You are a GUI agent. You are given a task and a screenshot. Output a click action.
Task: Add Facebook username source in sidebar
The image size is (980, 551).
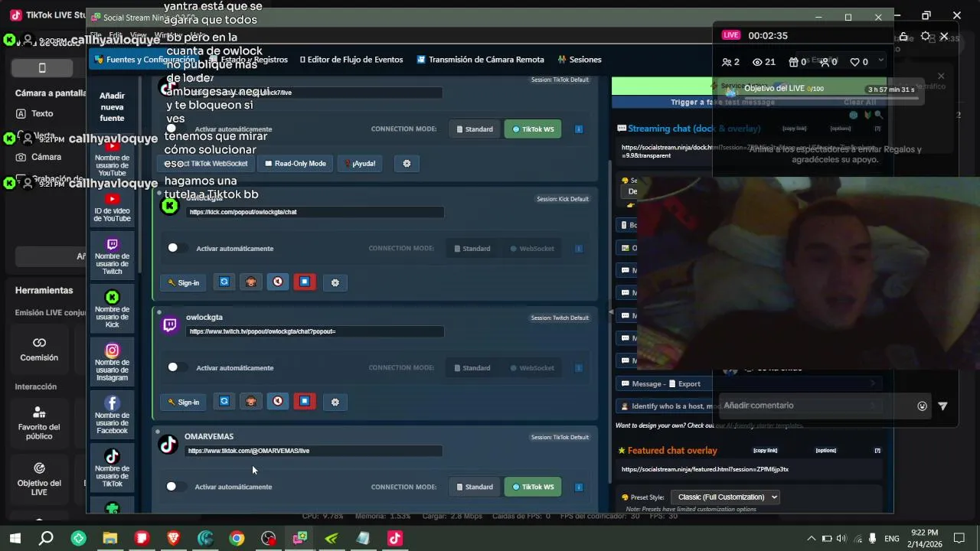(112, 415)
